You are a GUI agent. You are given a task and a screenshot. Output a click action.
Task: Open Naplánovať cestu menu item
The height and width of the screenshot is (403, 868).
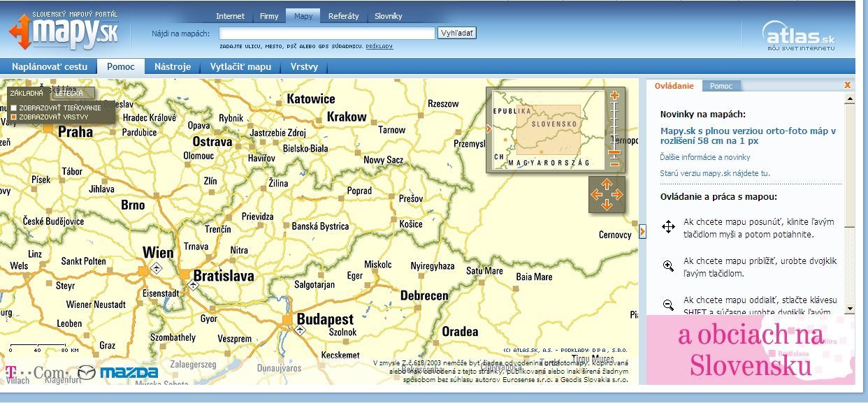50,67
